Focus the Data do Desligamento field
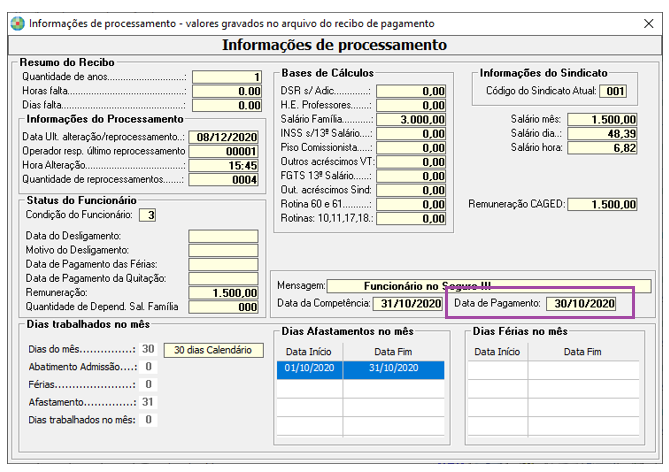This screenshot has width=669, height=472. pos(224,236)
